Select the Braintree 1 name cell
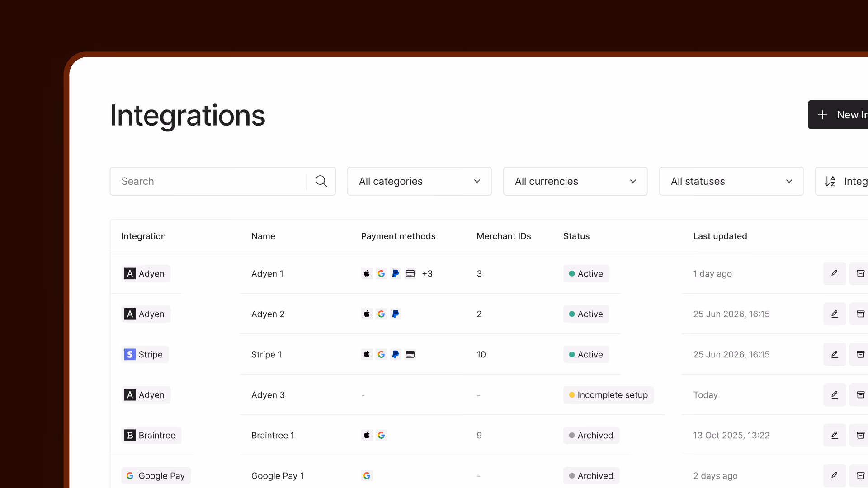This screenshot has height=488, width=868. tap(273, 435)
